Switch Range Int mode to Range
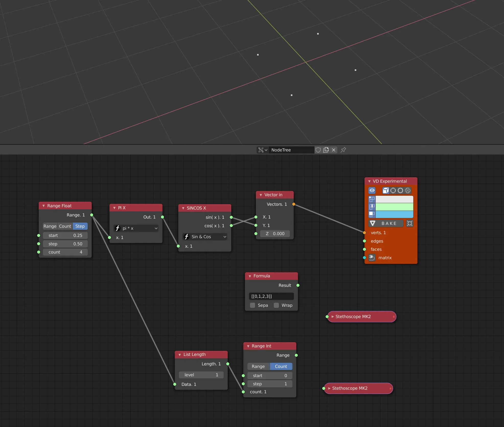This screenshot has width=504, height=427. (258, 366)
